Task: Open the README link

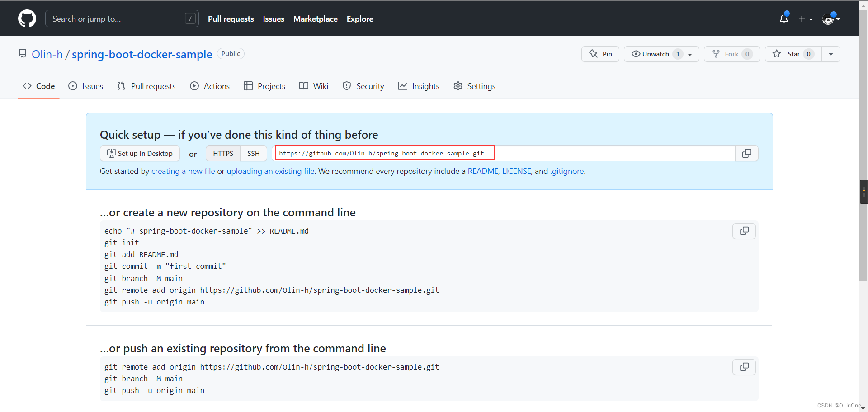Action: (x=483, y=171)
